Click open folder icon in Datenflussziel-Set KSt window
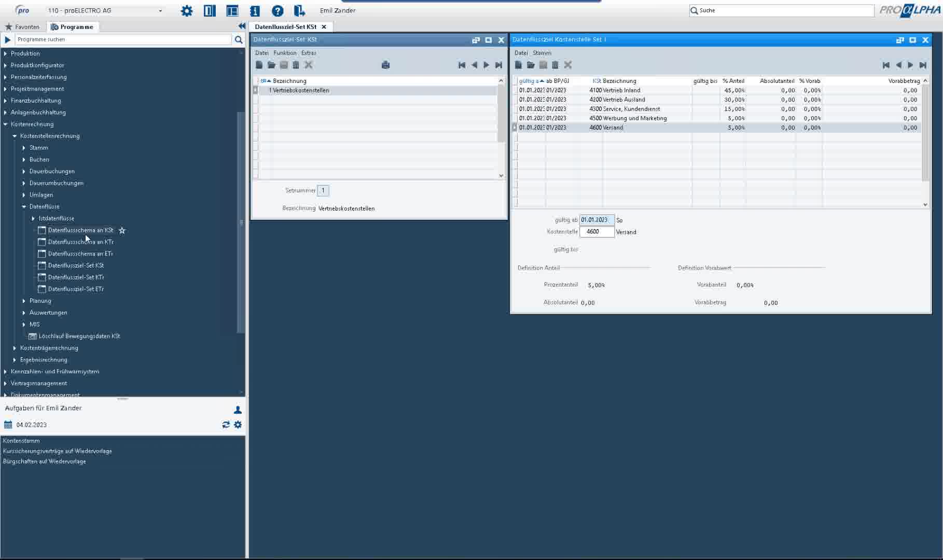Viewport: 943px width, 560px height. (x=271, y=65)
